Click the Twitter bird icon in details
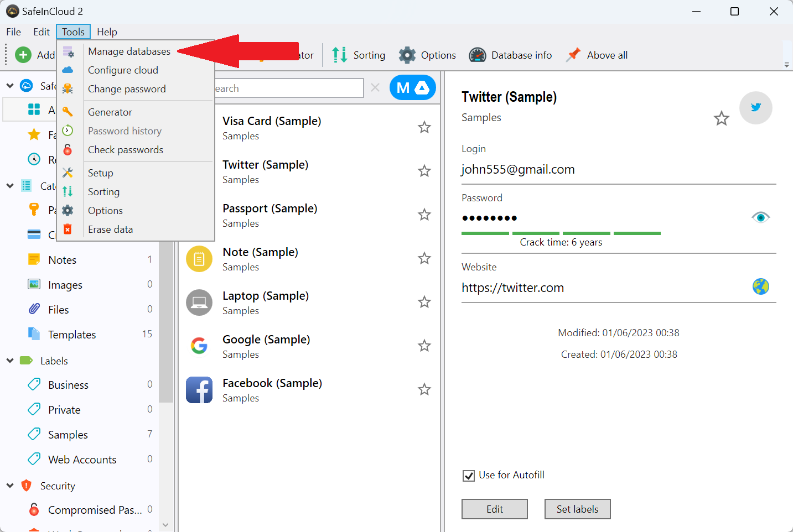Image resolution: width=793 pixels, height=532 pixels. (x=755, y=107)
